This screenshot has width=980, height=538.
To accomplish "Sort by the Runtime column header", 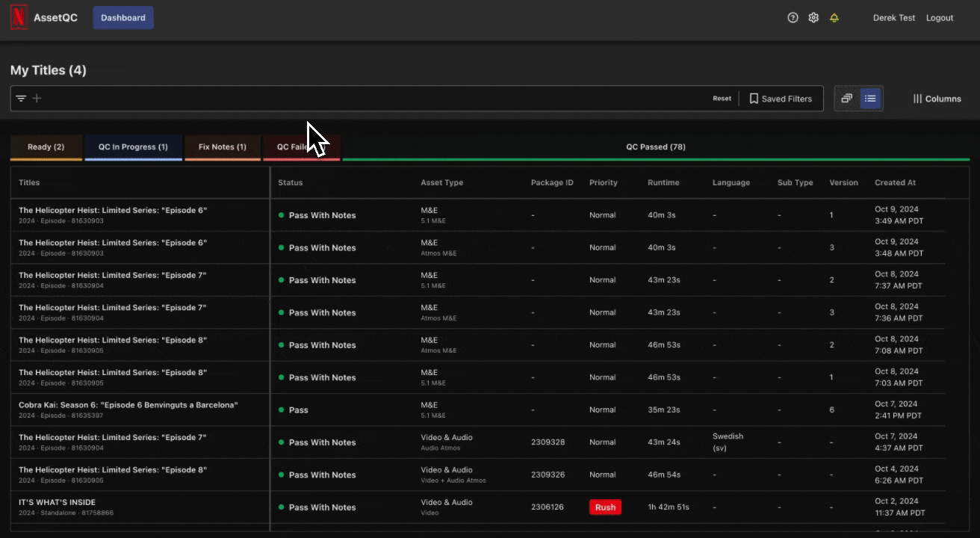I will pos(663,182).
